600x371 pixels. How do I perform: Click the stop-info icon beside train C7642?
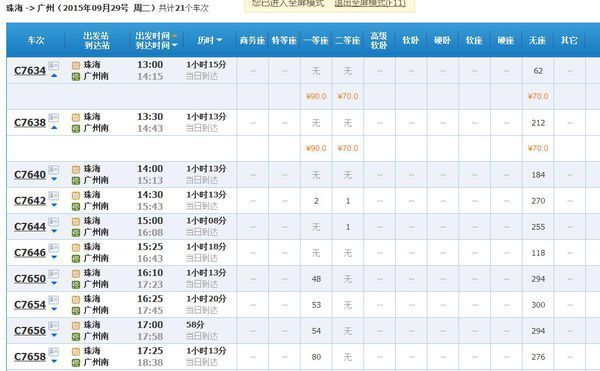(54, 195)
